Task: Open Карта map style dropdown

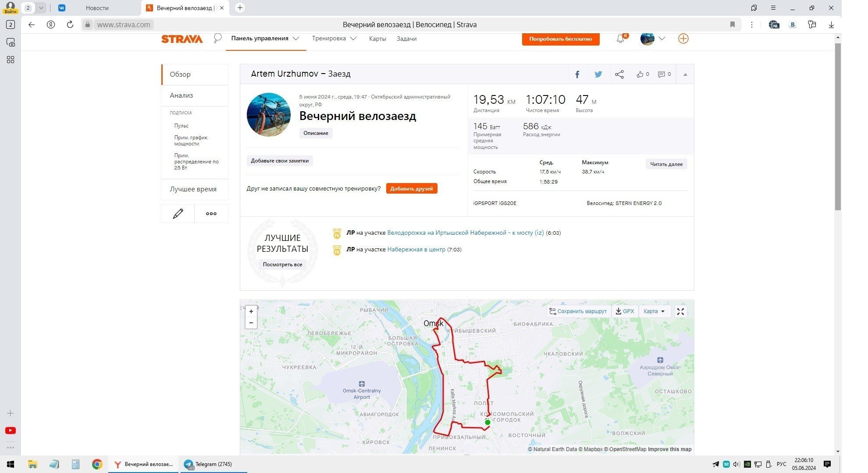Action: point(654,311)
